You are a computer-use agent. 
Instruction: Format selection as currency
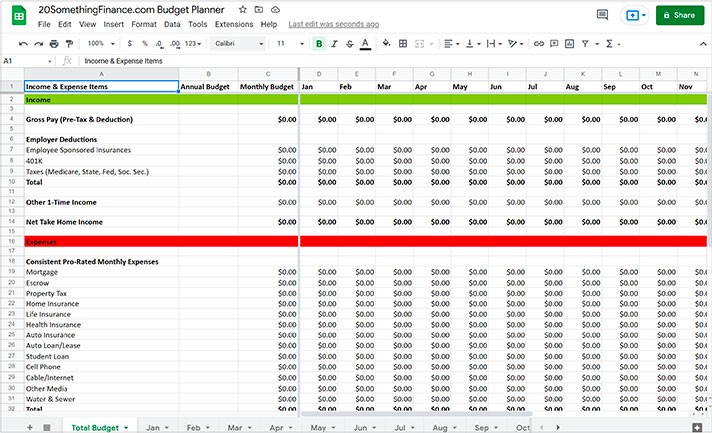pyautogui.click(x=130, y=44)
